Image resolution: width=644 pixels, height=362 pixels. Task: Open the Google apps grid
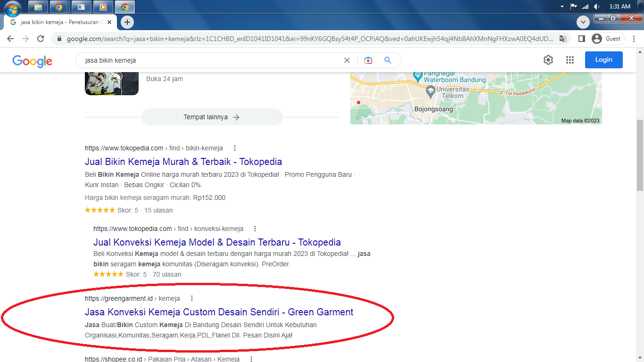click(570, 60)
